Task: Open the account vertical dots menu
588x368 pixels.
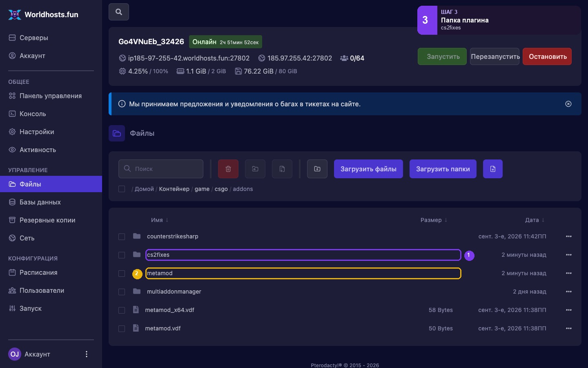Action: (x=87, y=354)
